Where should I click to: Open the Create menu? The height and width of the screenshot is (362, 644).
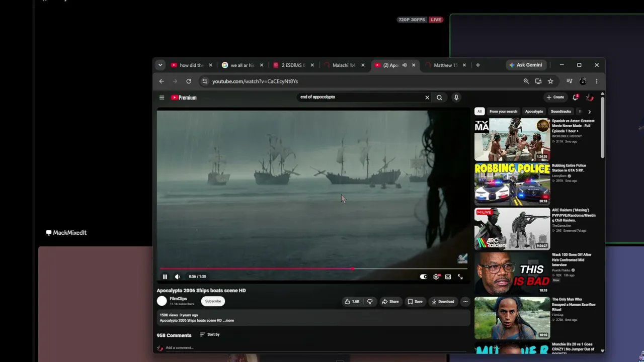tap(555, 97)
